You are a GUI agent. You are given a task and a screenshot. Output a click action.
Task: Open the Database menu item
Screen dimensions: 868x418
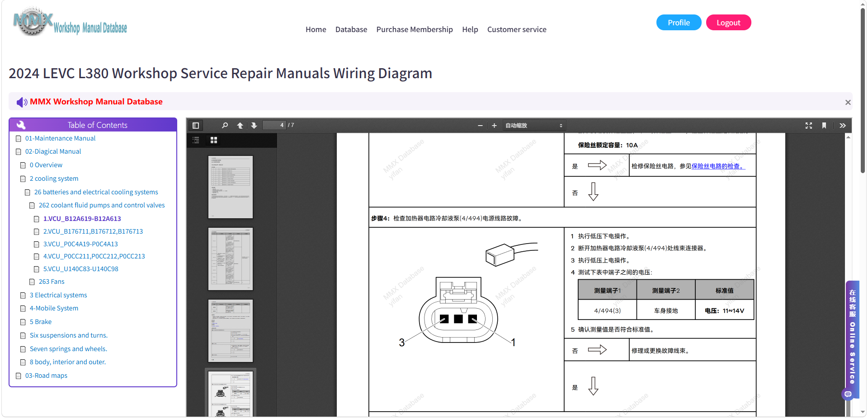(351, 29)
